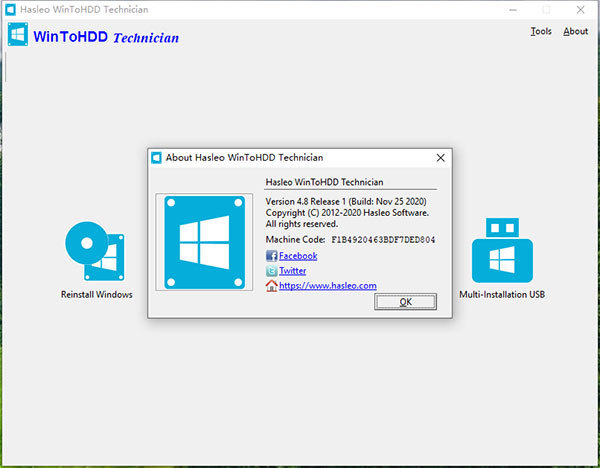Click the Machine Code label
Image resolution: width=600 pixels, height=468 pixels.
[295, 240]
